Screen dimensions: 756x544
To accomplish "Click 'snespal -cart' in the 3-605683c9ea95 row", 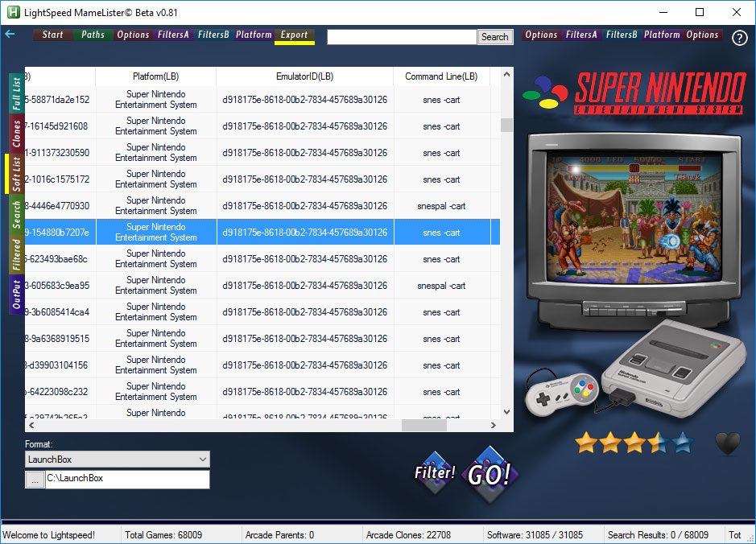I will click(441, 285).
